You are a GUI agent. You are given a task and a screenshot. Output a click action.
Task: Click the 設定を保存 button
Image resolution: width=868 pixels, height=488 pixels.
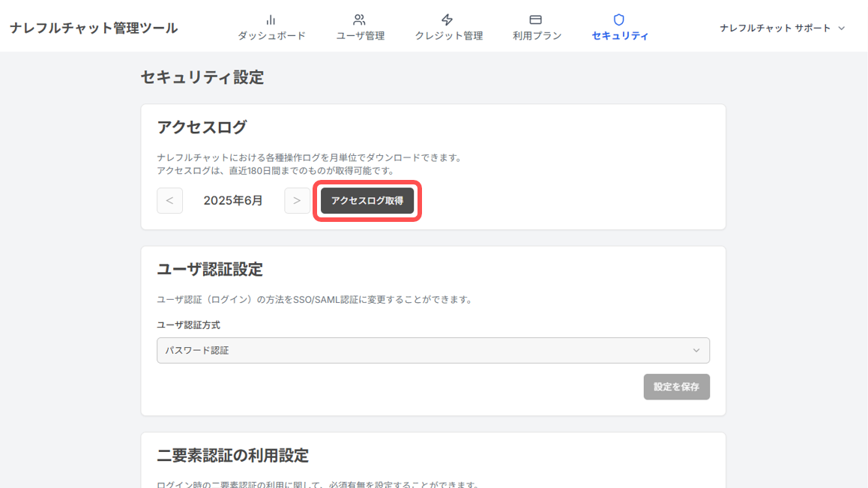pos(676,387)
